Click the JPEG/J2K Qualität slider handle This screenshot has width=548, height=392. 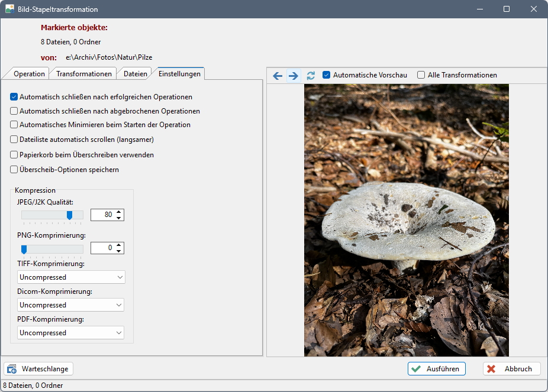[69, 215]
